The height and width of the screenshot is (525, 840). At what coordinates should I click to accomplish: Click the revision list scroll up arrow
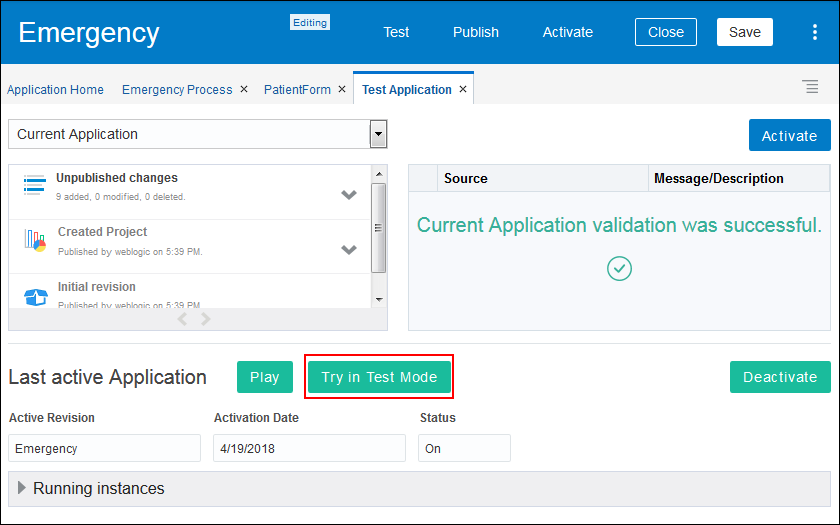379,174
